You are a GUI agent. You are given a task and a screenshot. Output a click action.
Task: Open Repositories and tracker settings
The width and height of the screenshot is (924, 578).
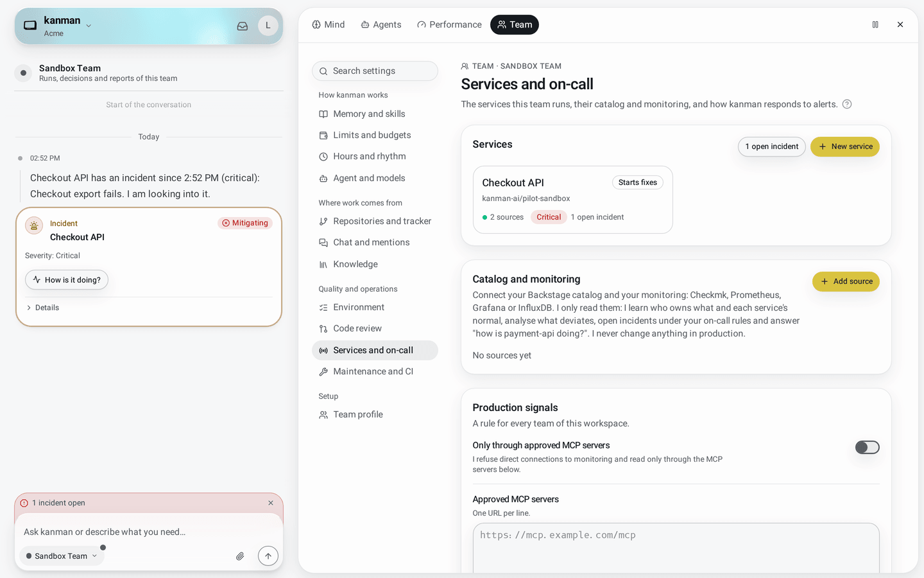tap(375, 221)
